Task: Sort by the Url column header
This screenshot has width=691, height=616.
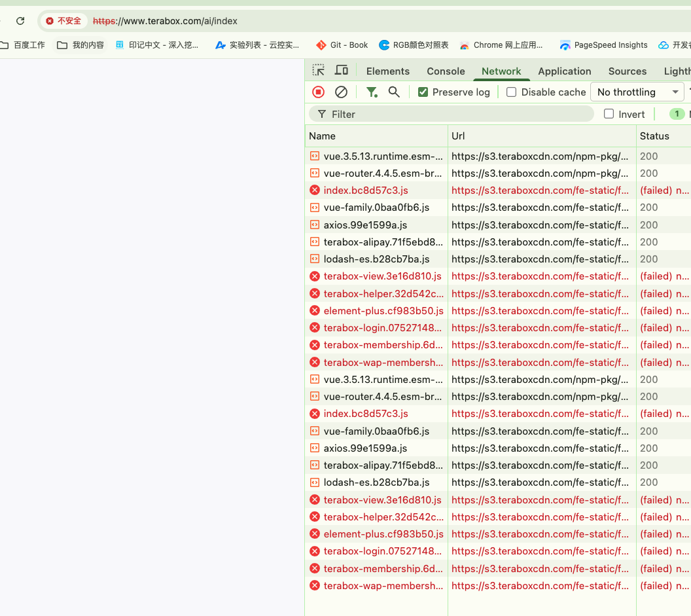Action: [x=542, y=136]
